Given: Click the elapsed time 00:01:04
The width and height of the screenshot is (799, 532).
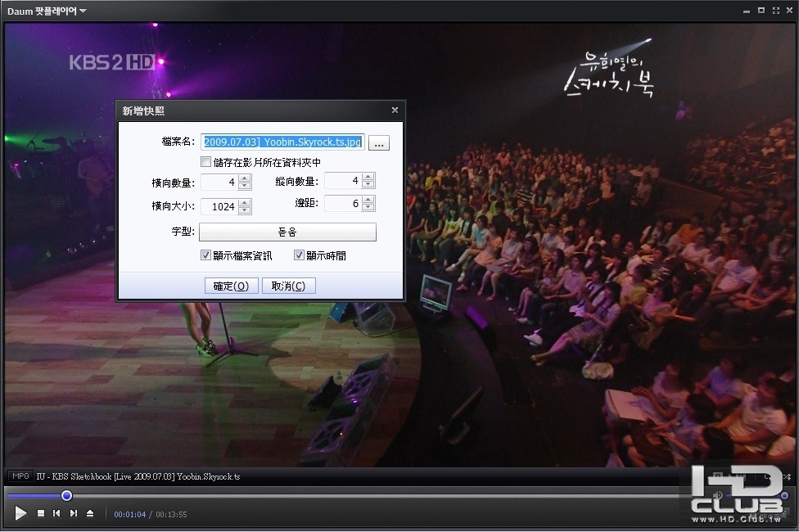Looking at the screenshot, I should coord(130,515).
